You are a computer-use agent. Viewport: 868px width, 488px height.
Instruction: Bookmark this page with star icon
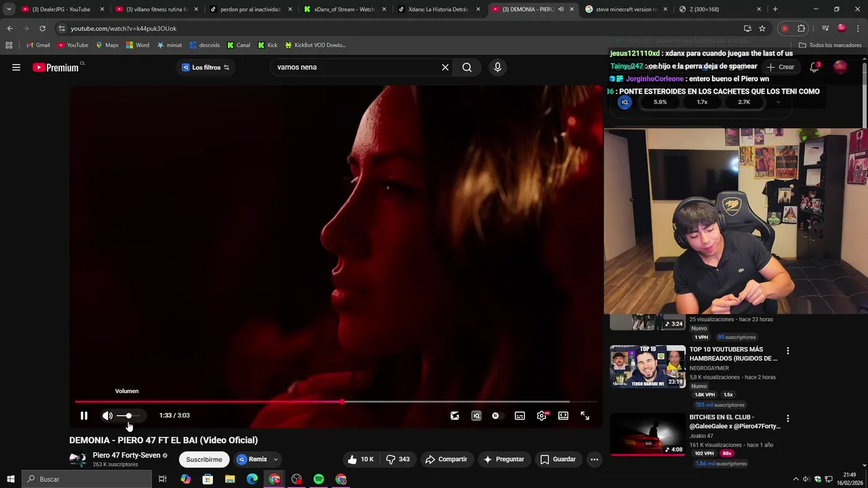pyautogui.click(x=762, y=28)
